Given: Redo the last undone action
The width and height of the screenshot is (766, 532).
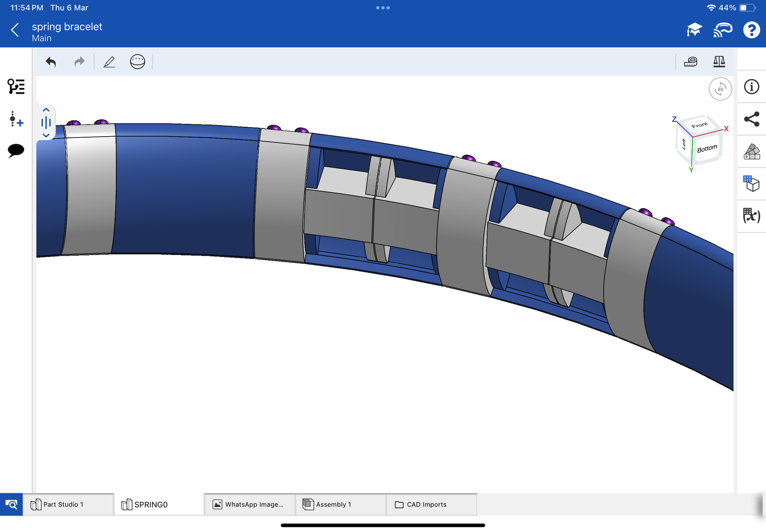Looking at the screenshot, I should pos(79,62).
